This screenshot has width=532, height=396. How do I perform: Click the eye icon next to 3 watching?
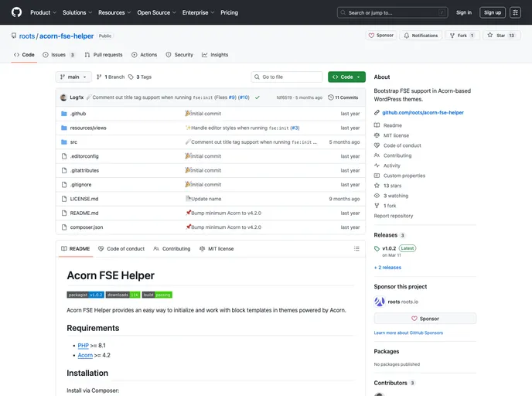pyautogui.click(x=377, y=196)
